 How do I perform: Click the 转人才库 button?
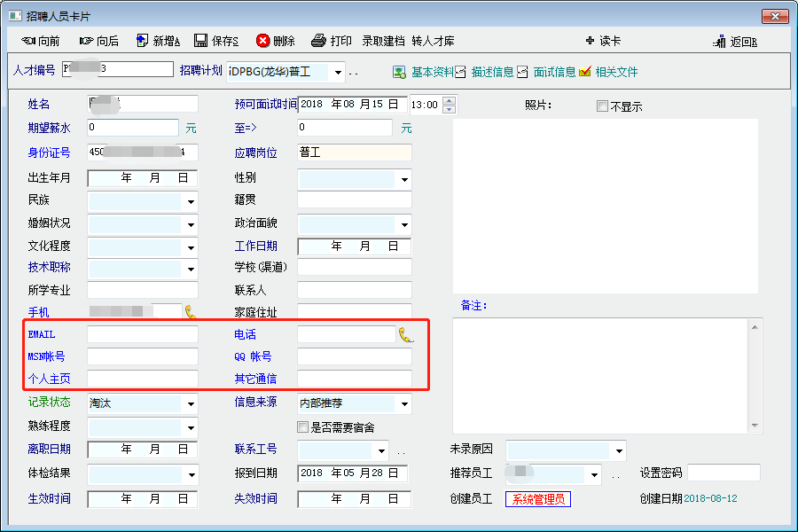pyautogui.click(x=434, y=41)
